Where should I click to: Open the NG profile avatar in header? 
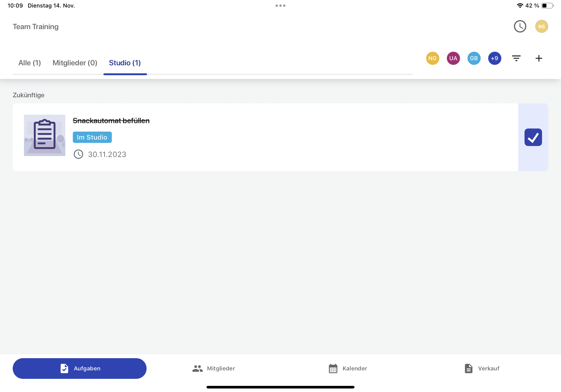(541, 26)
